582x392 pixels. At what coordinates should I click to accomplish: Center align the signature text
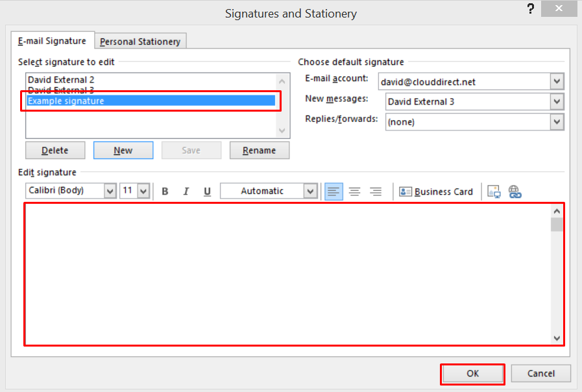point(354,191)
